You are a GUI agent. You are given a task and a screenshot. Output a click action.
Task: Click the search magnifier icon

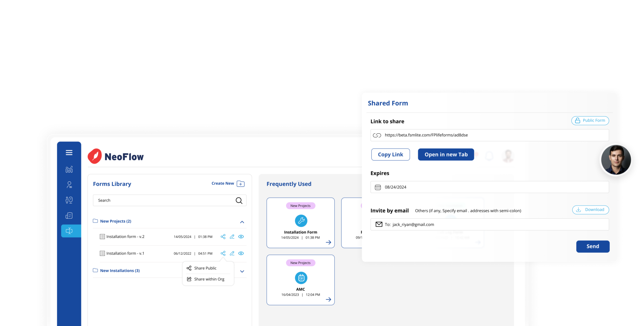click(x=239, y=201)
